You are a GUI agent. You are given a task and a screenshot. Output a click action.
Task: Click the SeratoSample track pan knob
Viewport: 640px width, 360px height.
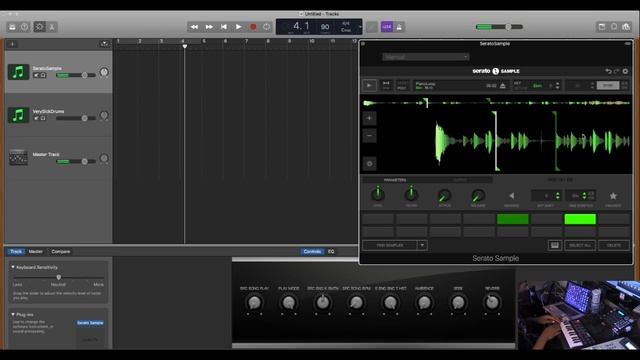(104, 72)
